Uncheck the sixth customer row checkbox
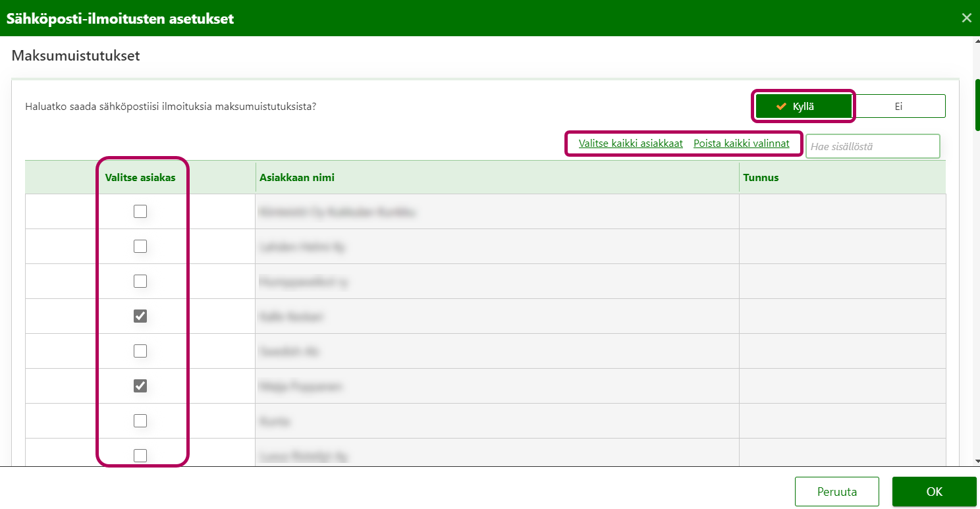 (140, 386)
